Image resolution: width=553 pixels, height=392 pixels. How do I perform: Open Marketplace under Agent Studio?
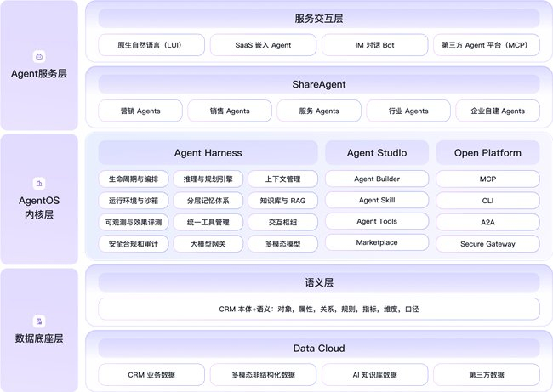[377, 242]
